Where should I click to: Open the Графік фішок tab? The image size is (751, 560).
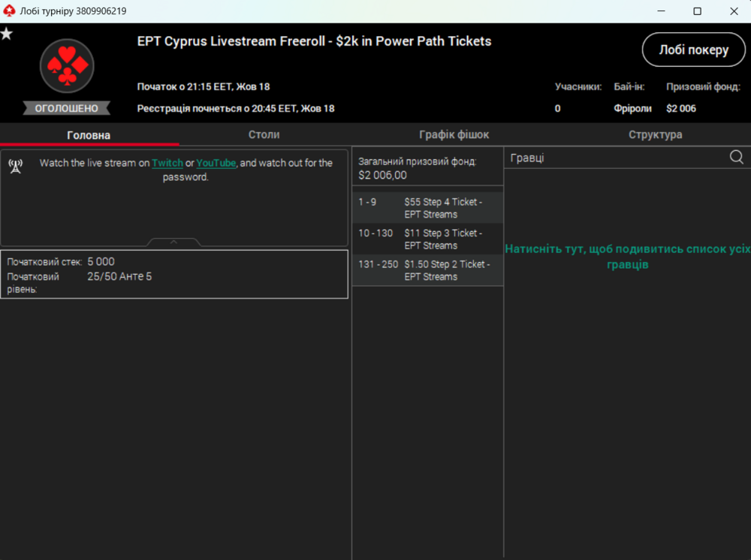[x=454, y=134]
